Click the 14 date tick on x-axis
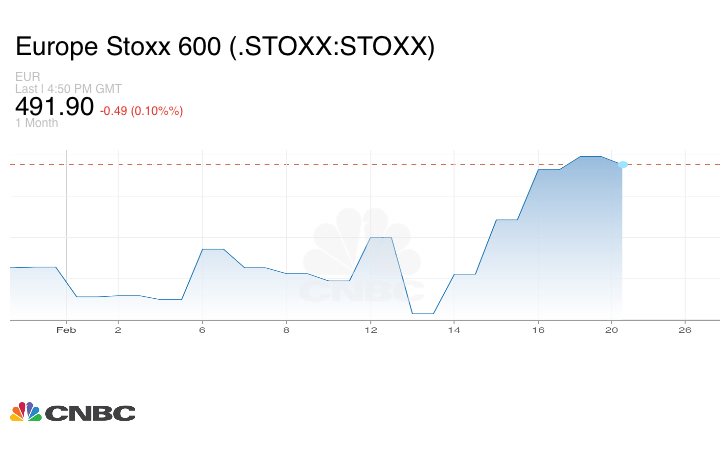The image size is (720, 450). [x=454, y=329]
